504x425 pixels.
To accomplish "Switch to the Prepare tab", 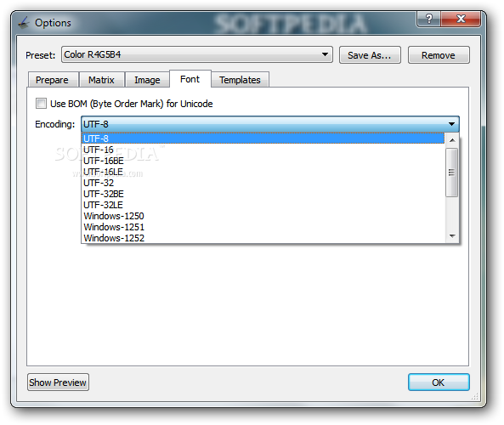I will (x=52, y=80).
